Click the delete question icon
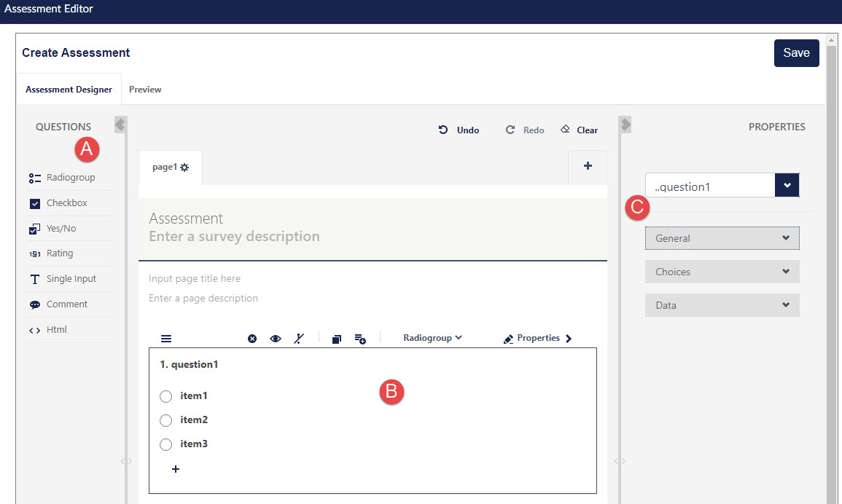The width and height of the screenshot is (842, 504). pyautogui.click(x=252, y=339)
